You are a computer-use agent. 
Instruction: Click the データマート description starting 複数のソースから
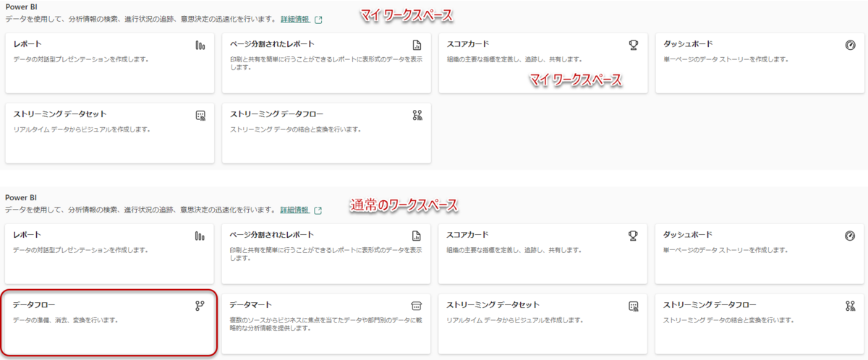tap(325, 323)
